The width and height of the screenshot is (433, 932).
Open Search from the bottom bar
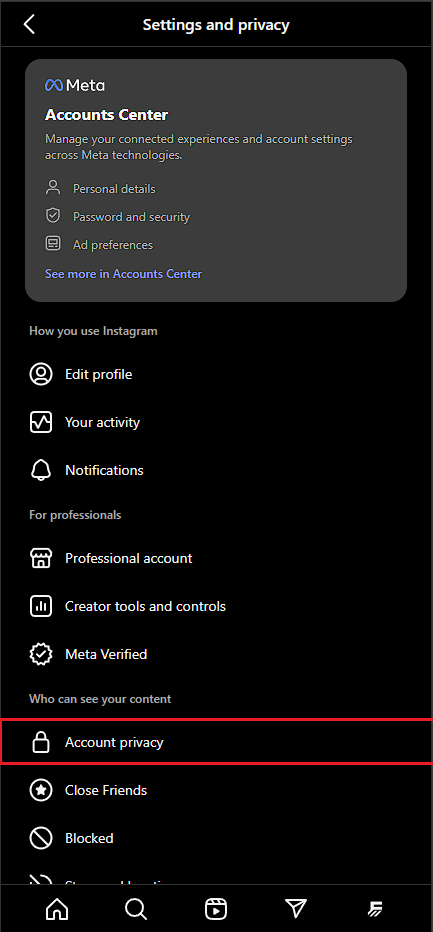click(136, 908)
